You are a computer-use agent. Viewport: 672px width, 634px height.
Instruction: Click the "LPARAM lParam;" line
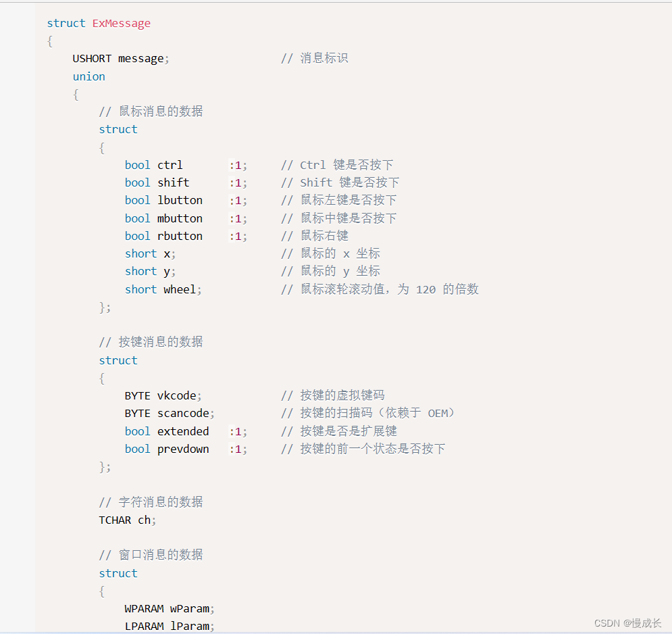tap(170, 627)
